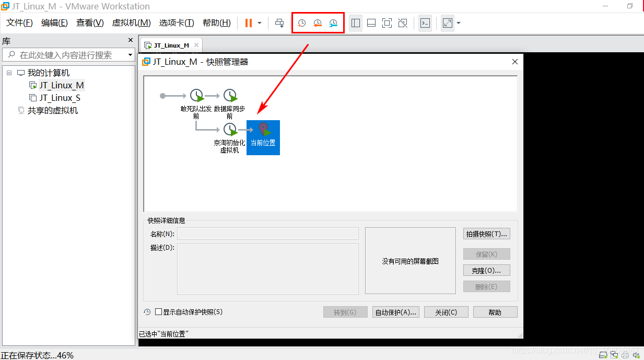The width and height of the screenshot is (644, 360).
Task: Click the full screen mode icon
Action: 387,23
